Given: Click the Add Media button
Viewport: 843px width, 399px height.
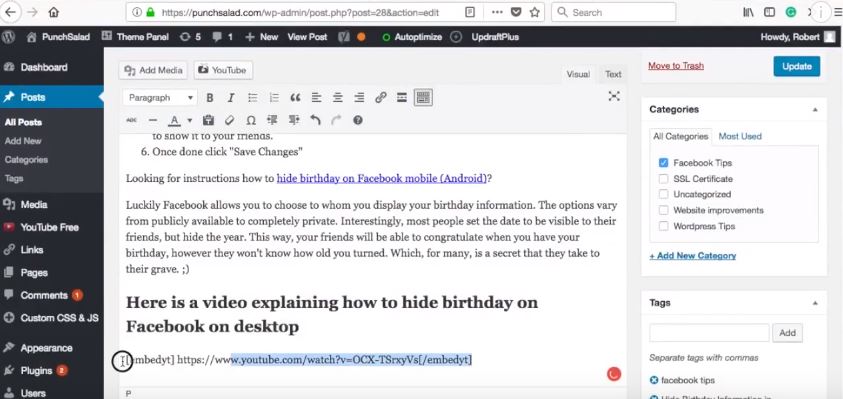Looking at the screenshot, I should coord(154,70).
